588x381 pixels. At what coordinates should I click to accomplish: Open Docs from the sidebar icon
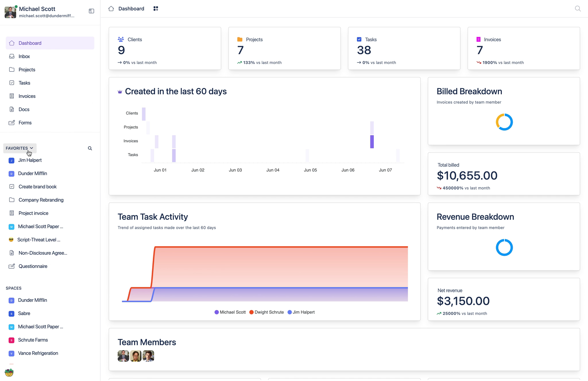[11, 109]
